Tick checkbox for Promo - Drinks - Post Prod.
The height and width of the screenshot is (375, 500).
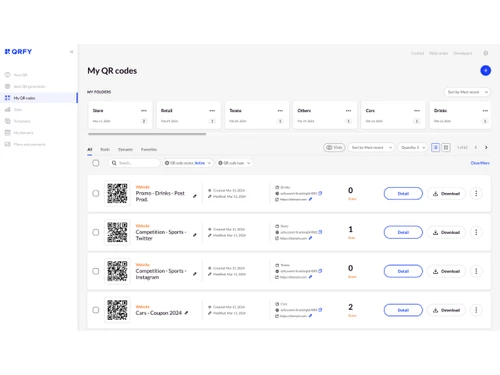click(96, 193)
